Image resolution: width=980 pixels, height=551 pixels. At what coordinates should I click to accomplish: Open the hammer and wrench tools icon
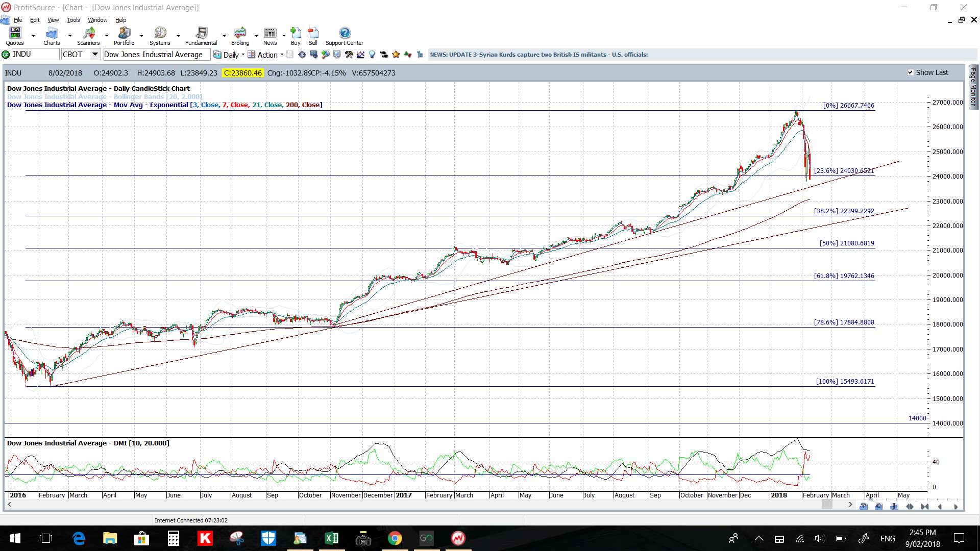349,55
